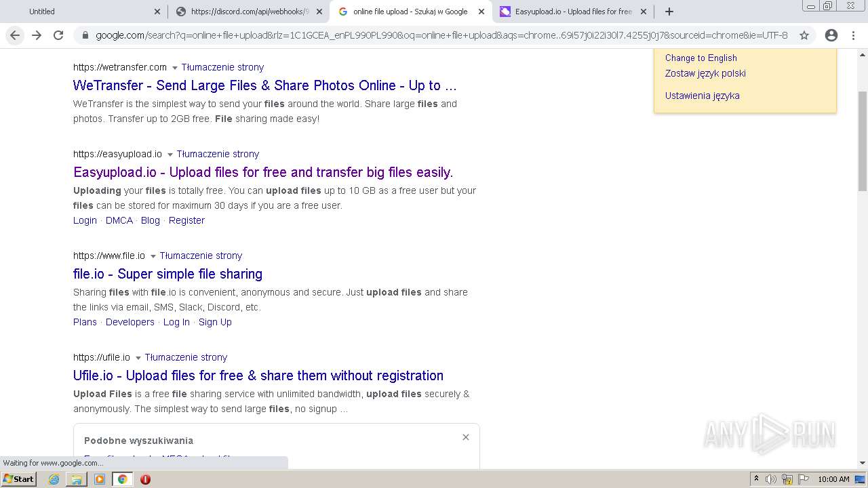
Task: Reload the current page
Action: tap(58, 35)
